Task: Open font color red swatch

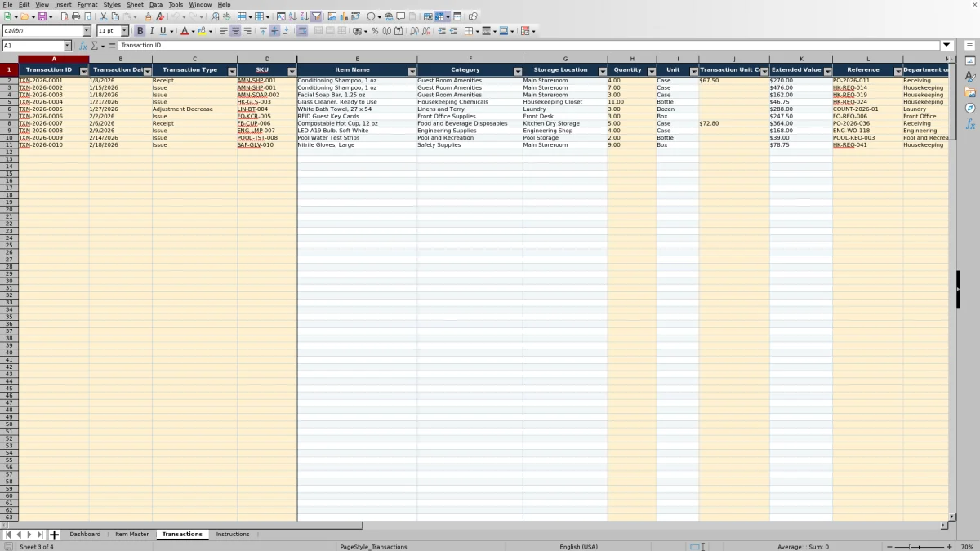Action: 184,31
